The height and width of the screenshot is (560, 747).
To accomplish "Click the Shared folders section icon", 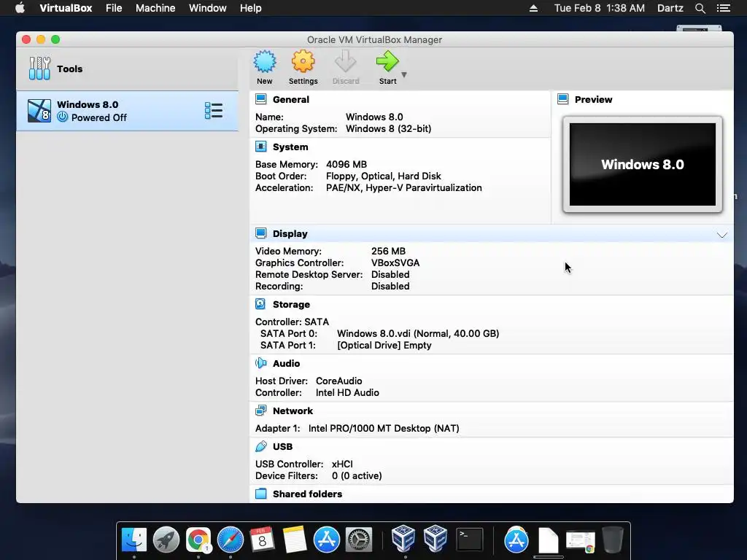I will click(x=260, y=494).
